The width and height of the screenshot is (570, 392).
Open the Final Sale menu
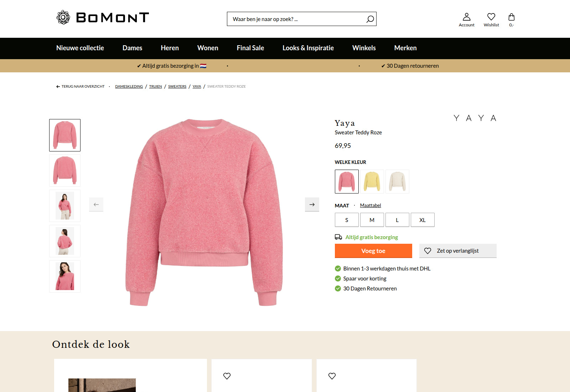coord(250,48)
